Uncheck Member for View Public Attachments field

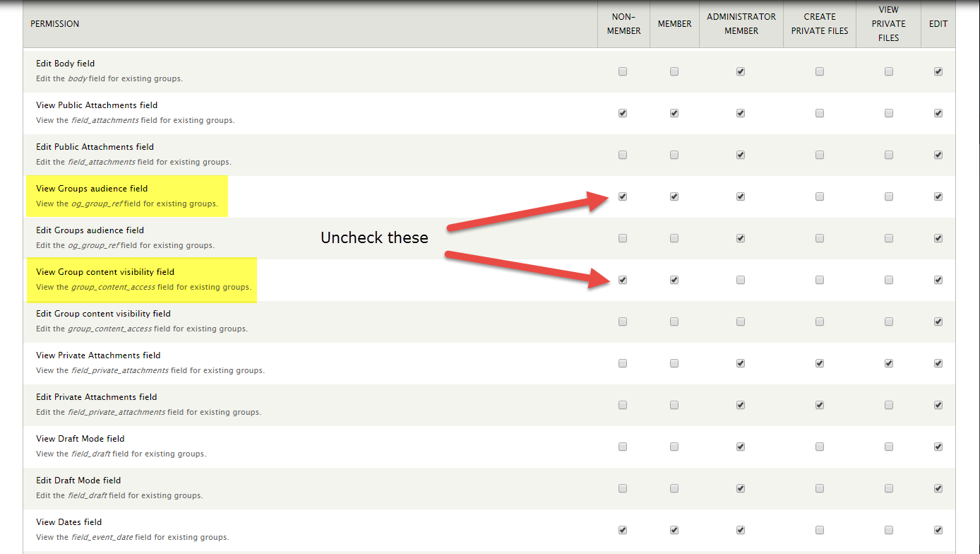[x=674, y=114]
